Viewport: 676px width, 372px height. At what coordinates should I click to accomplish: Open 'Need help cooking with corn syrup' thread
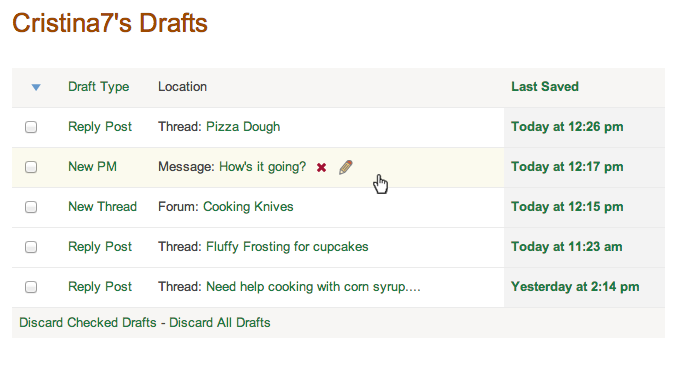click(x=313, y=287)
